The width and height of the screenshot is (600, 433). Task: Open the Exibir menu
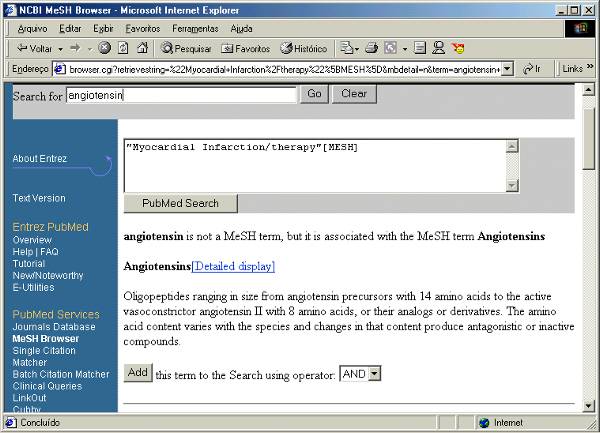coord(103,29)
